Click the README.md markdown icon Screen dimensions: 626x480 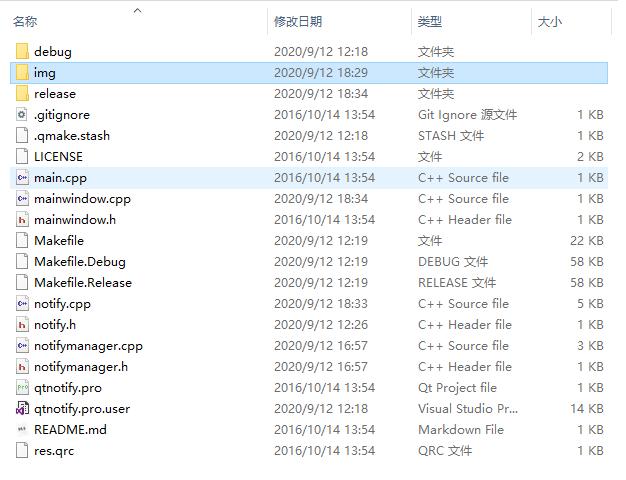point(22,430)
